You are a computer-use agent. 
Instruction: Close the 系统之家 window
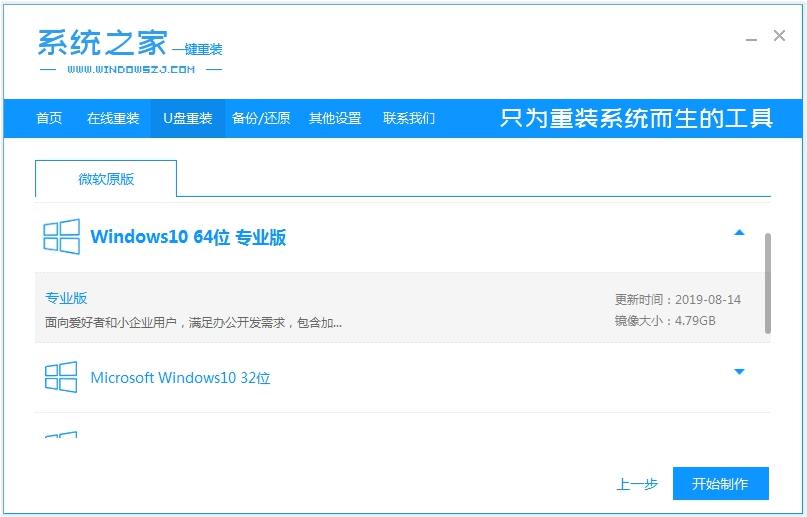779,35
